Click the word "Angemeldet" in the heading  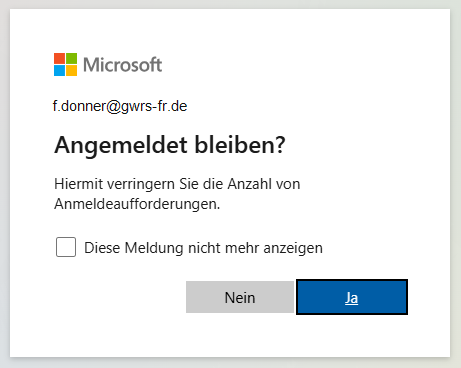click(121, 145)
